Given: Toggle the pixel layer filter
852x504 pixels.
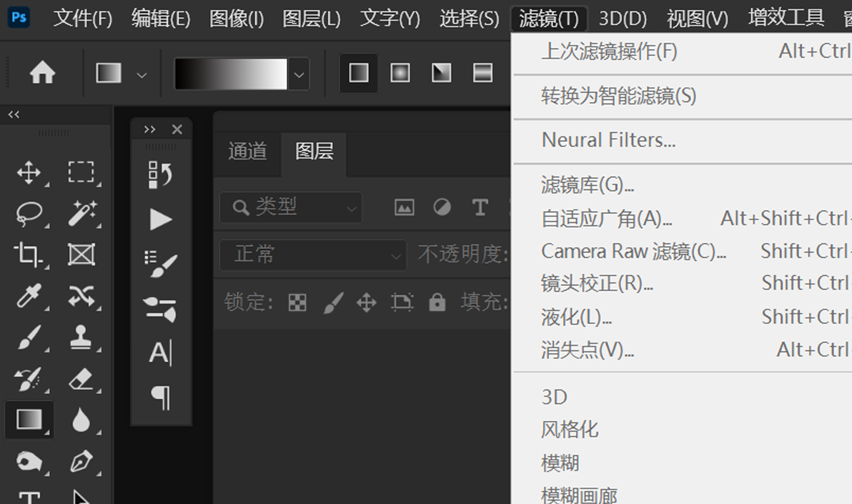Looking at the screenshot, I should 405,207.
